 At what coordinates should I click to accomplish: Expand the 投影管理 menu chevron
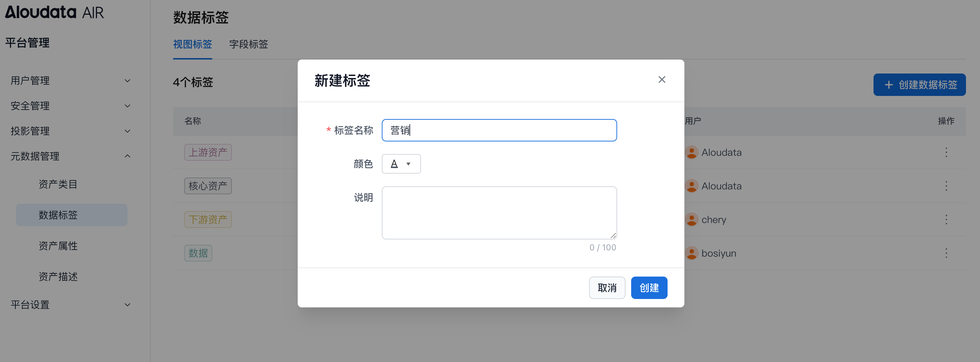tap(127, 131)
